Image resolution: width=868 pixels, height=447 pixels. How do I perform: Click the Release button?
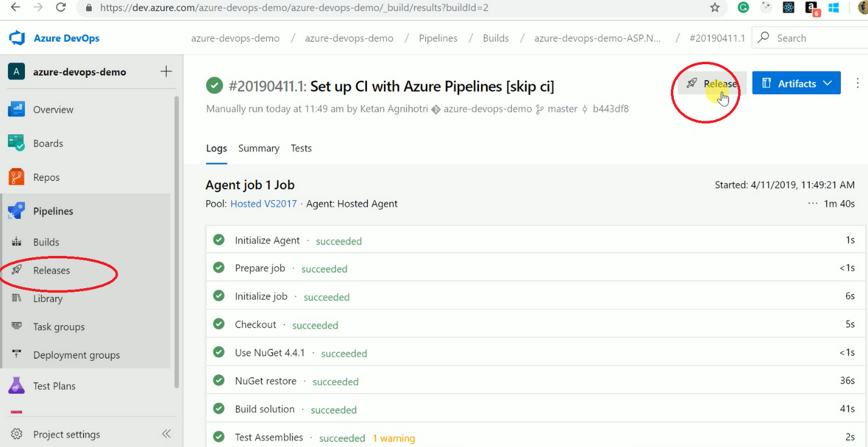(x=712, y=84)
